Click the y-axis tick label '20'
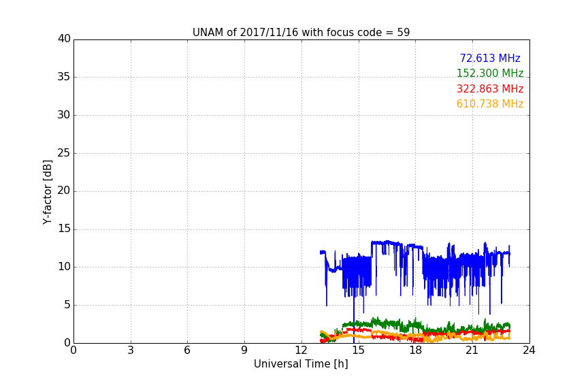The image size is (588, 392). click(64, 191)
